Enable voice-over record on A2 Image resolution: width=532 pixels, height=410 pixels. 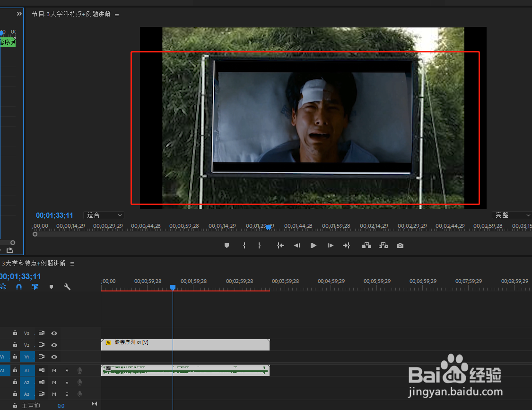(80, 382)
